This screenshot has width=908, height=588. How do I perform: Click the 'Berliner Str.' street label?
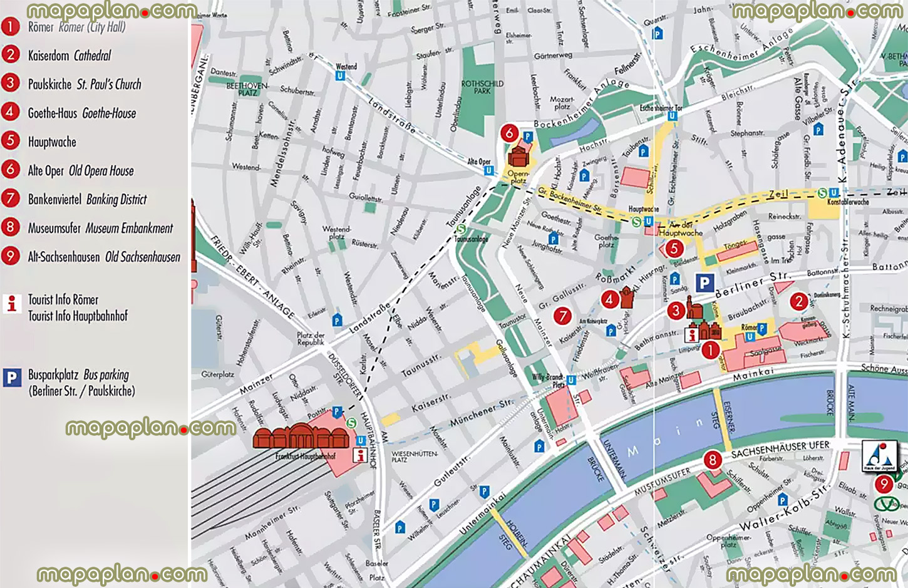[752, 284]
